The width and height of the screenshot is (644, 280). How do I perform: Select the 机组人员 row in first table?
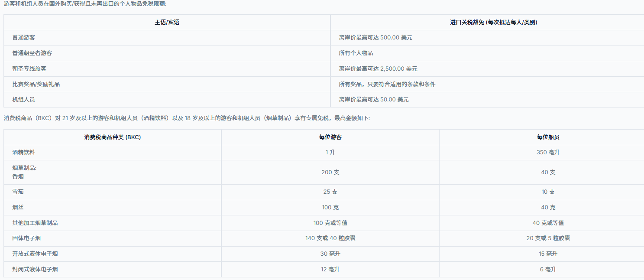24,99
